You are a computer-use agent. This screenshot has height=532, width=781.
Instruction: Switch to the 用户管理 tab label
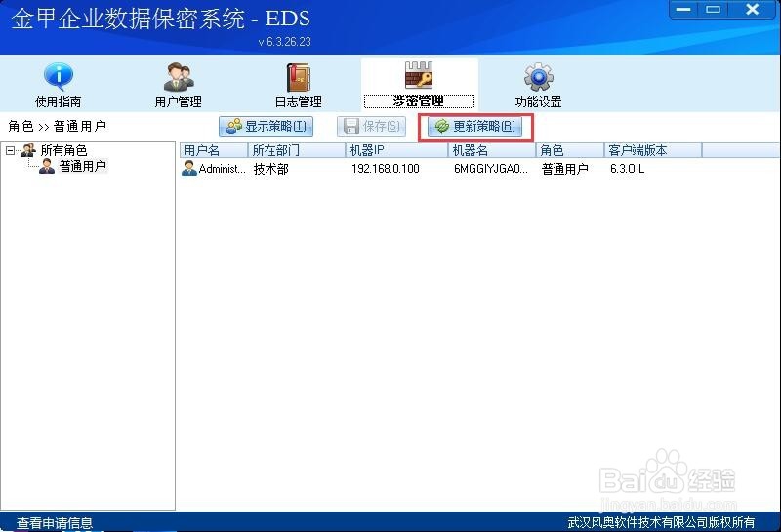tap(179, 102)
